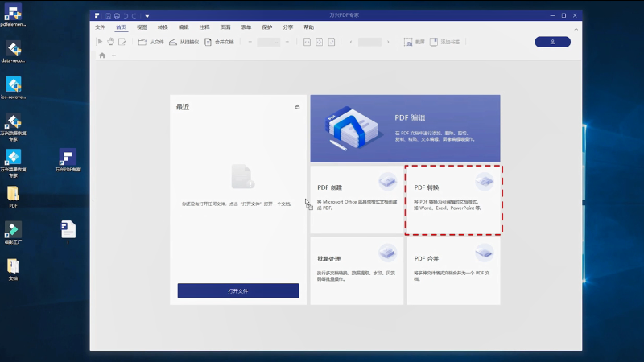
Task: Switch to the 保护 tab
Action: tap(267, 27)
